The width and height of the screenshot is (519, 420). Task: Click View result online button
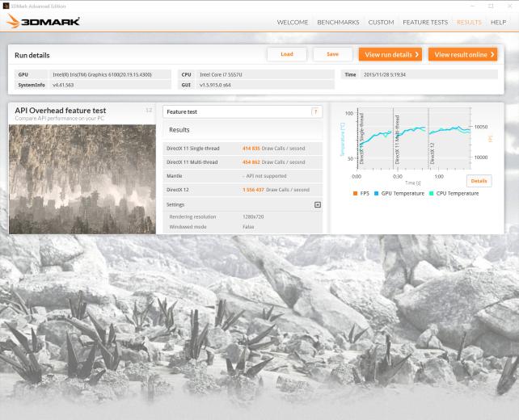(462, 55)
